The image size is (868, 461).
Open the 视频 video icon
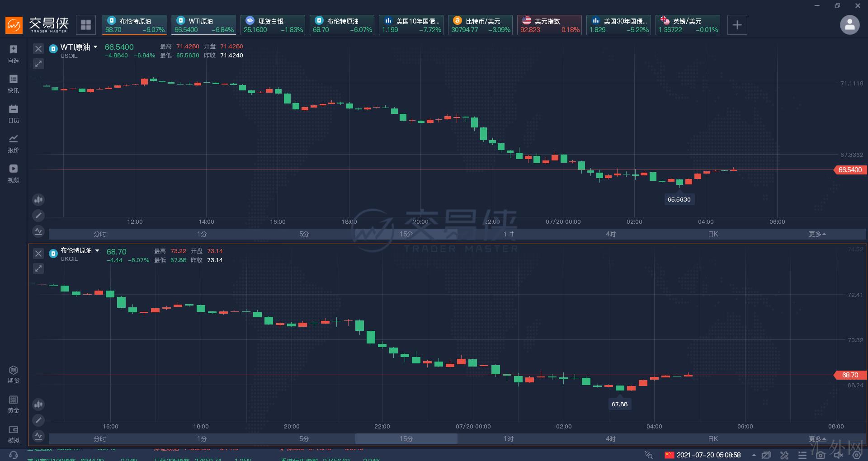(13, 173)
